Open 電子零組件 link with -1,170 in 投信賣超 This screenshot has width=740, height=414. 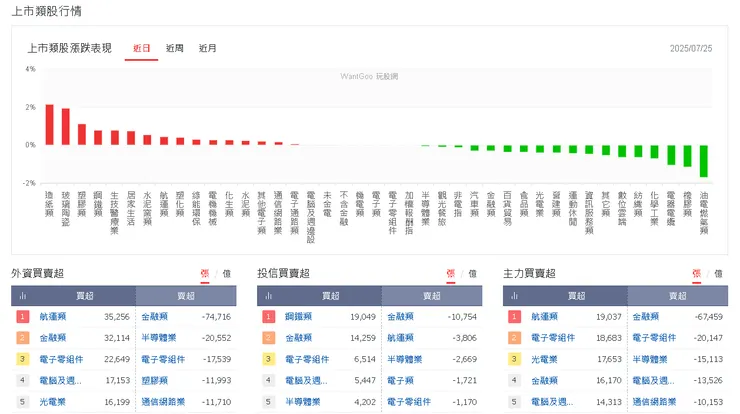tap(409, 402)
